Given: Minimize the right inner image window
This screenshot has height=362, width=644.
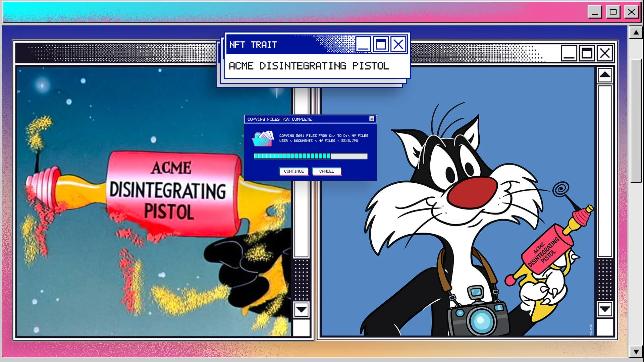Looking at the screenshot, I should point(569,53).
